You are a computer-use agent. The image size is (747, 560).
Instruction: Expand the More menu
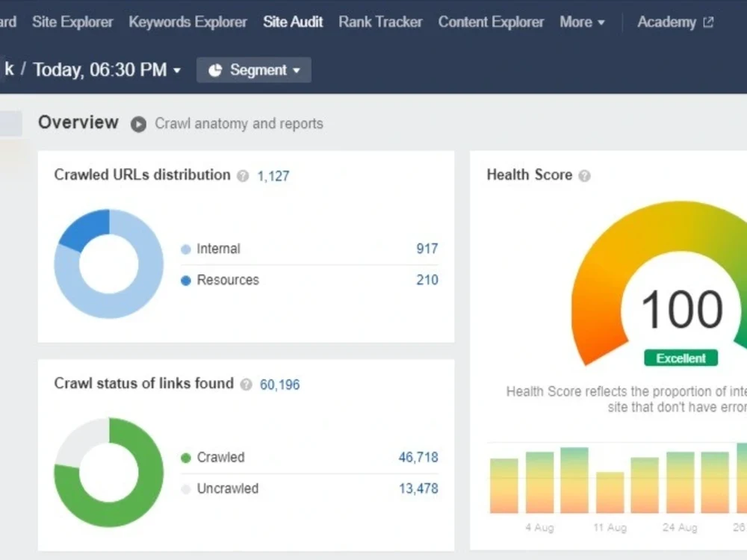point(582,22)
